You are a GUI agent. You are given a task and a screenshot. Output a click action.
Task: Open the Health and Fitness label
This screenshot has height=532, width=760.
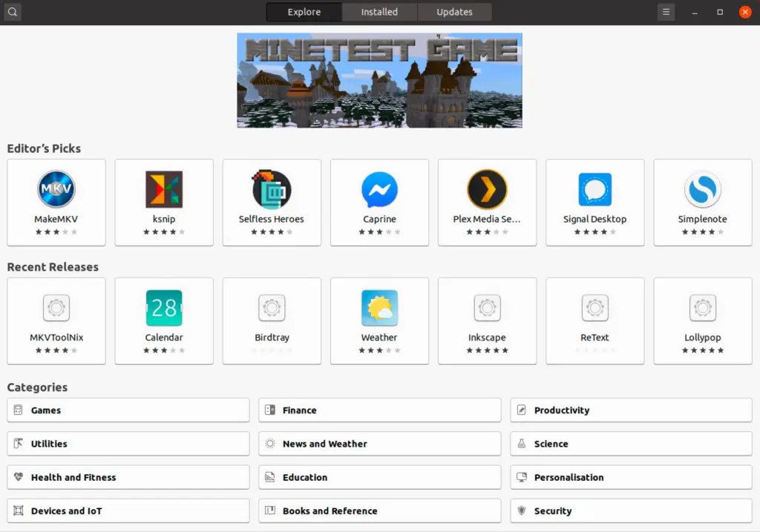(x=73, y=477)
